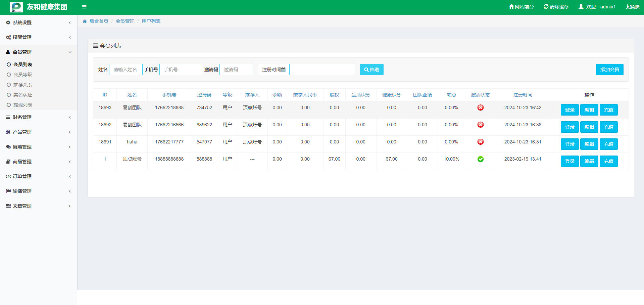Click red inactive status icon for user haha
This screenshot has width=644, height=305.
(x=480, y=142)
